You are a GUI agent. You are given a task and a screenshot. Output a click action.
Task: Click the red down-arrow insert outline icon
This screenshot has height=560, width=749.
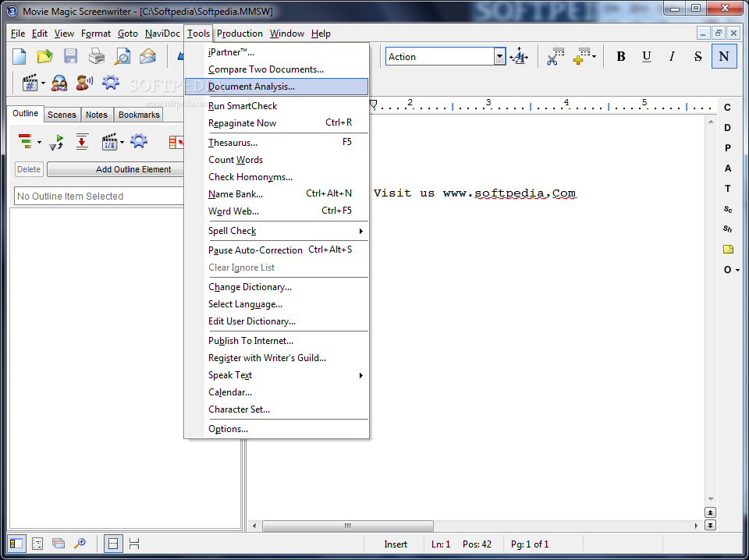point(82,142)
